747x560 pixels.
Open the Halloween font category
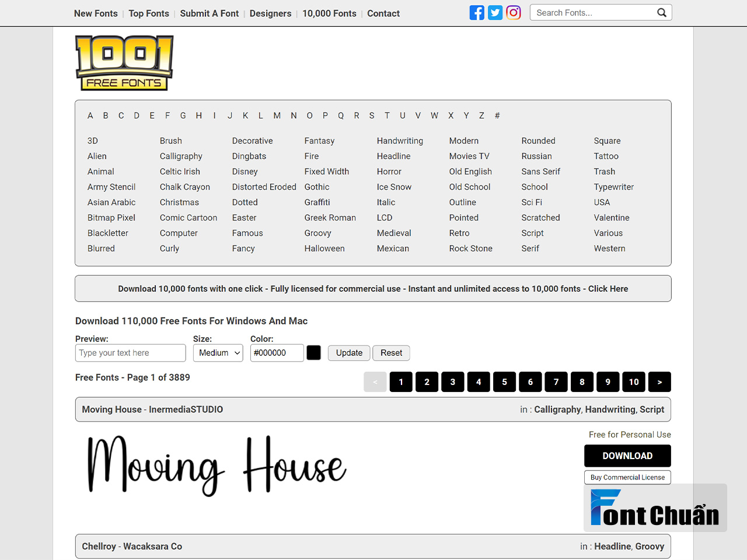324,249
